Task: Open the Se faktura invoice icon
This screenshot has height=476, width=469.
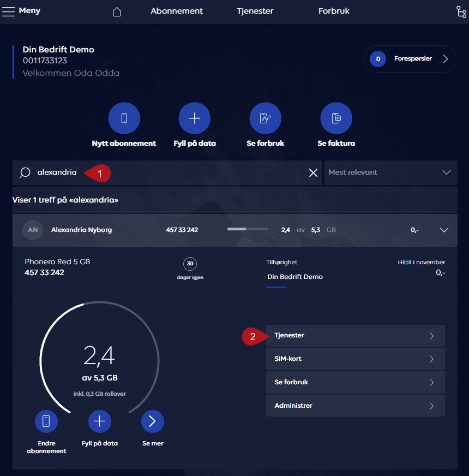Action: tap(336, 118)
